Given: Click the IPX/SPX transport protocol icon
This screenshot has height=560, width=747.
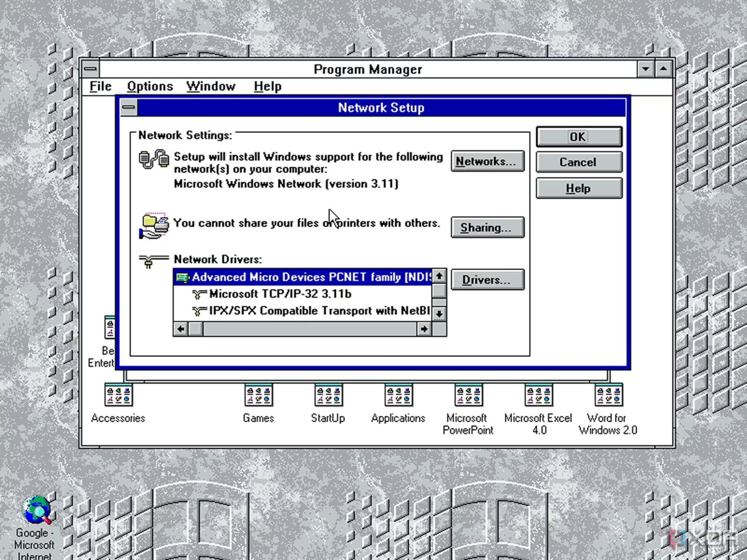Looking at the screenshot, I should 199,311.
